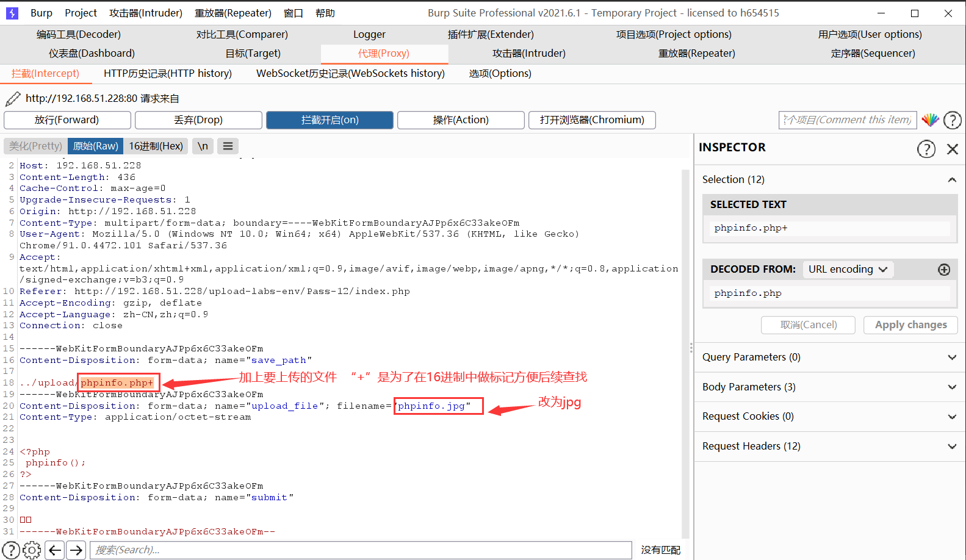
Task: Click the Comment this item field
Action: 848,120
